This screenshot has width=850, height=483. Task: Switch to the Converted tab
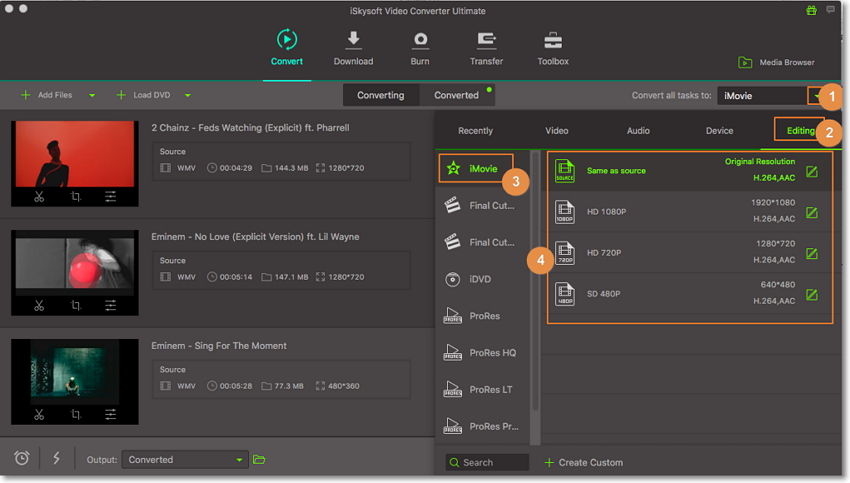pyautogui.click(x=456, y=95)
